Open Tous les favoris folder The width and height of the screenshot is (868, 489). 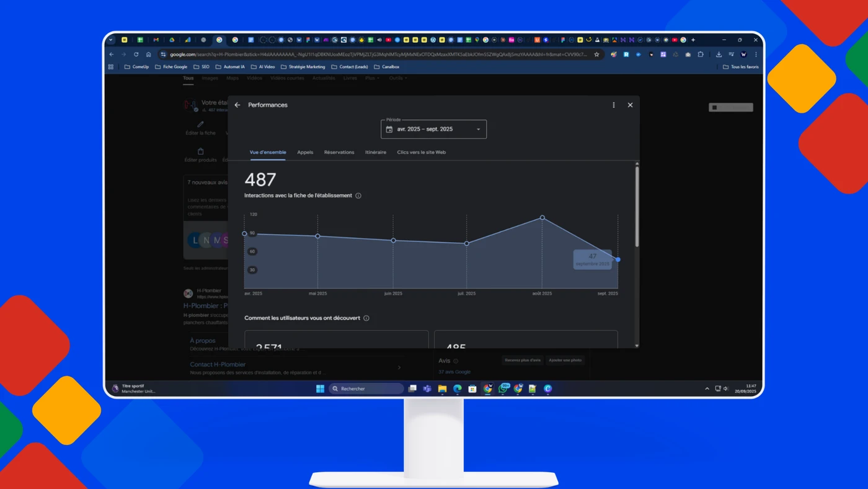[x=741, y=67]
